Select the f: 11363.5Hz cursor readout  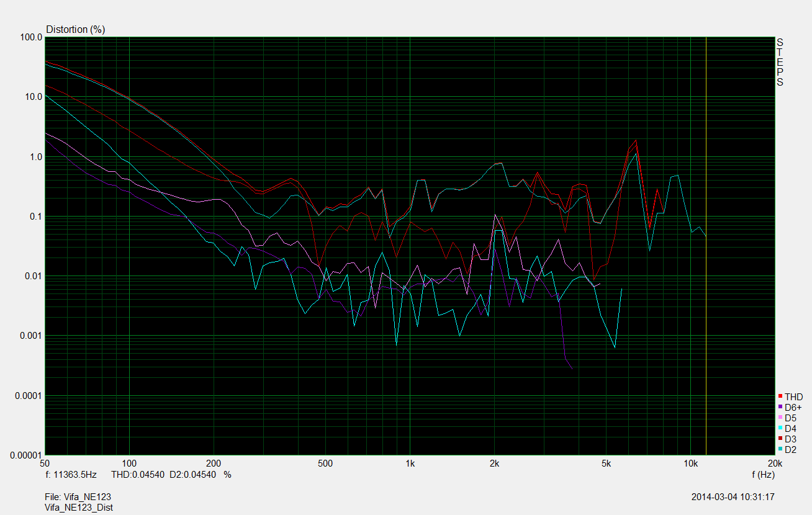71,475
